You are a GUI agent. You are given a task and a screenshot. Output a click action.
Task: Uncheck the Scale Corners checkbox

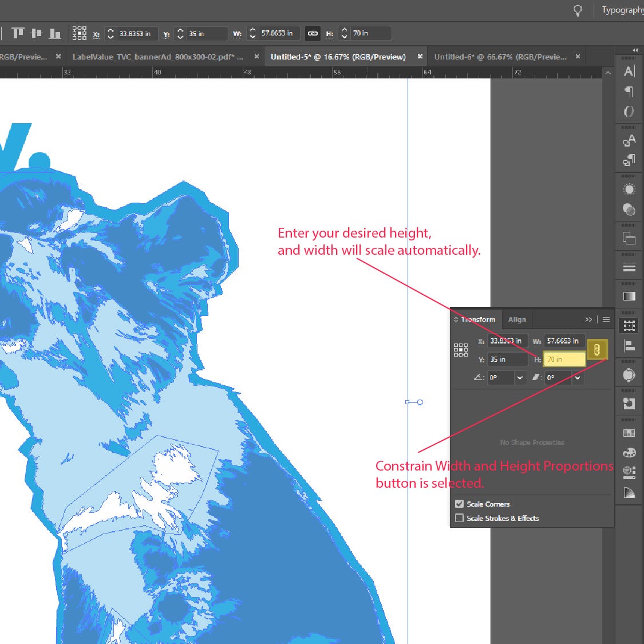(459, 504)
